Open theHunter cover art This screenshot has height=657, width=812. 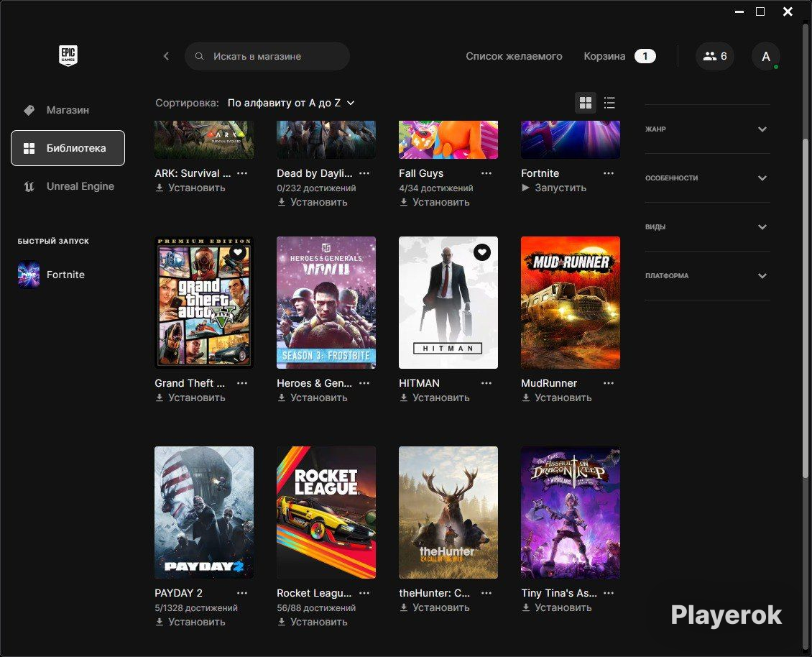[448, 513]
